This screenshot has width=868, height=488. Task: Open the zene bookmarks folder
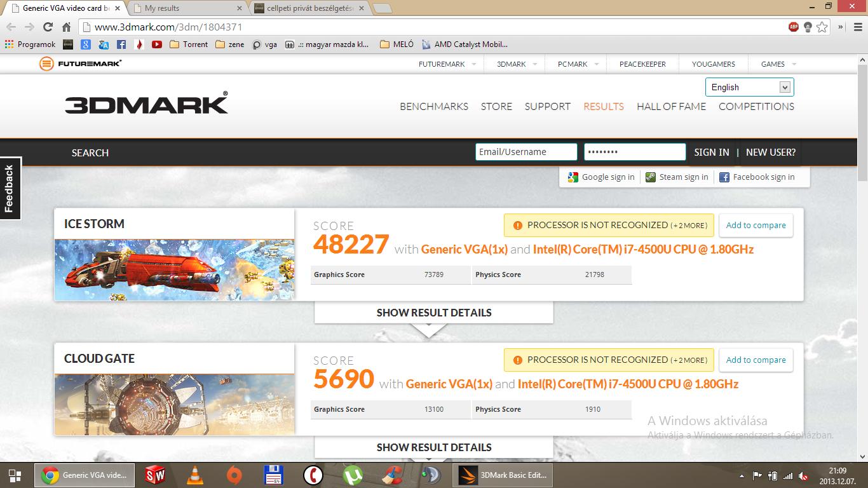click(x=230, y=44)
